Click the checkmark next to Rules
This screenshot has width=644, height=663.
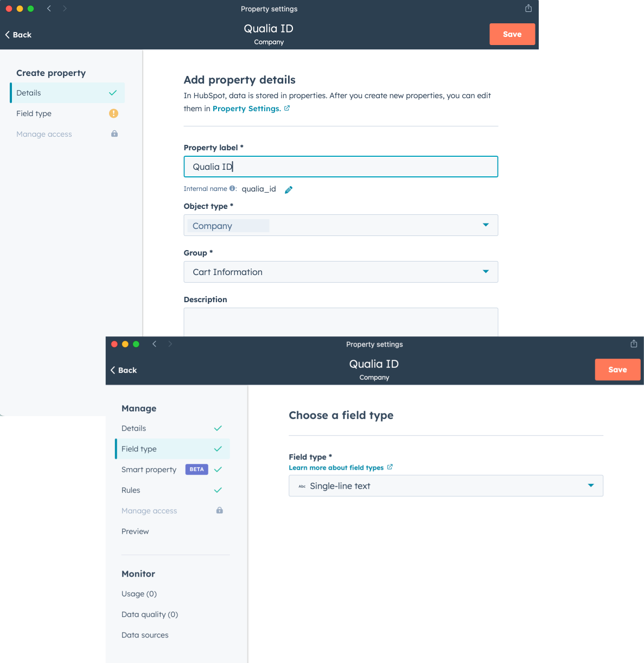(x=218, y=490)
